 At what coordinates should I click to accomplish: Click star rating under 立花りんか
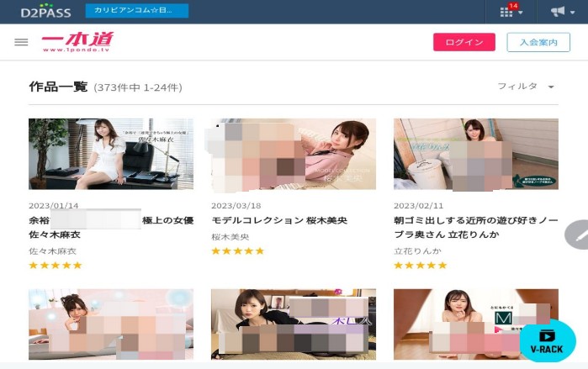[x=421, y=266]
